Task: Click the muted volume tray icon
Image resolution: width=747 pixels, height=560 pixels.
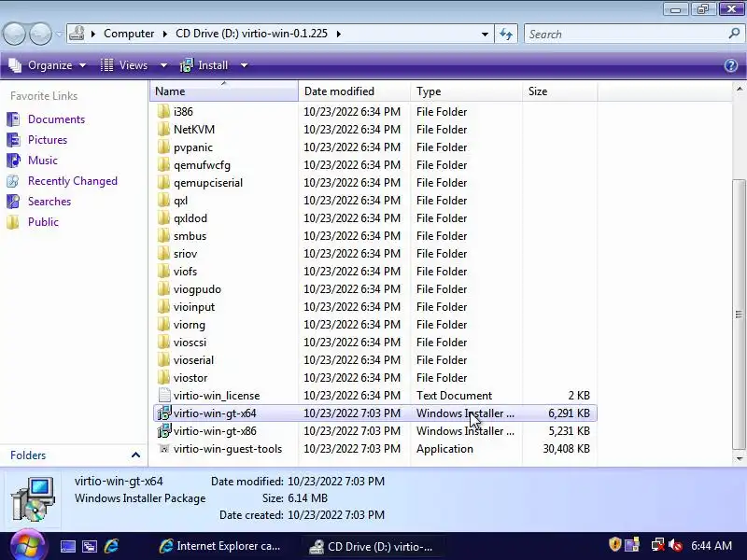Action: point(675,545)
